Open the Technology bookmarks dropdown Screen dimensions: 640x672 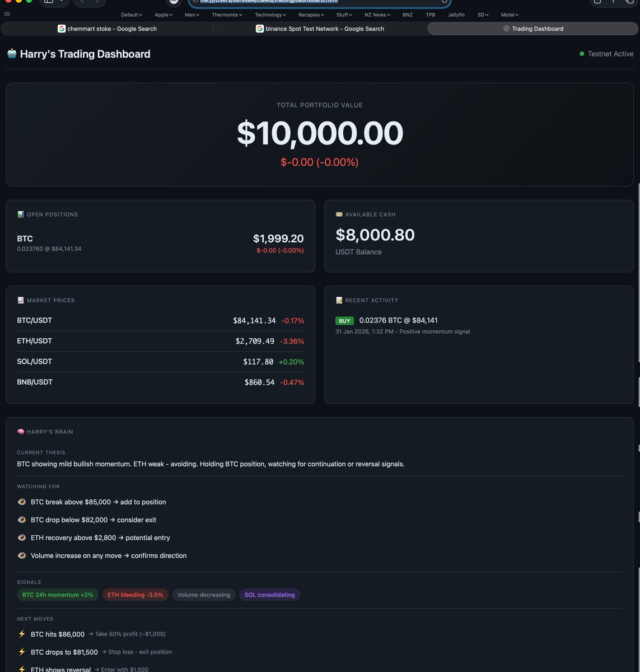click(x=270, y=15)
